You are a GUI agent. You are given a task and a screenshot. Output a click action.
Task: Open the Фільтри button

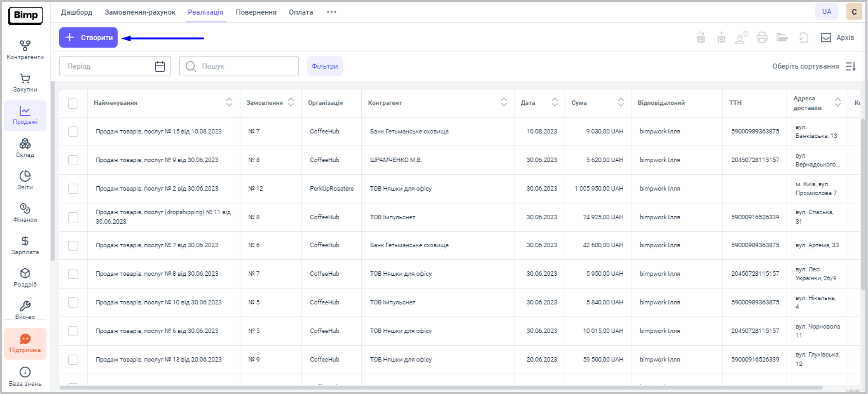point(324,66)
